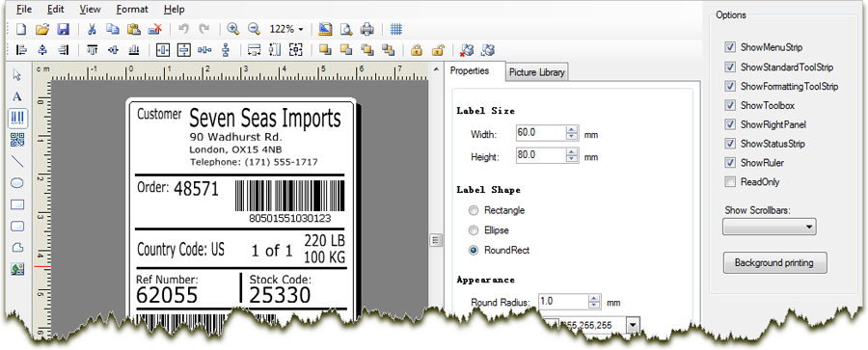Screen dimensions: 868x350
Task: Unlock the selected object
Action: point(438,50)
